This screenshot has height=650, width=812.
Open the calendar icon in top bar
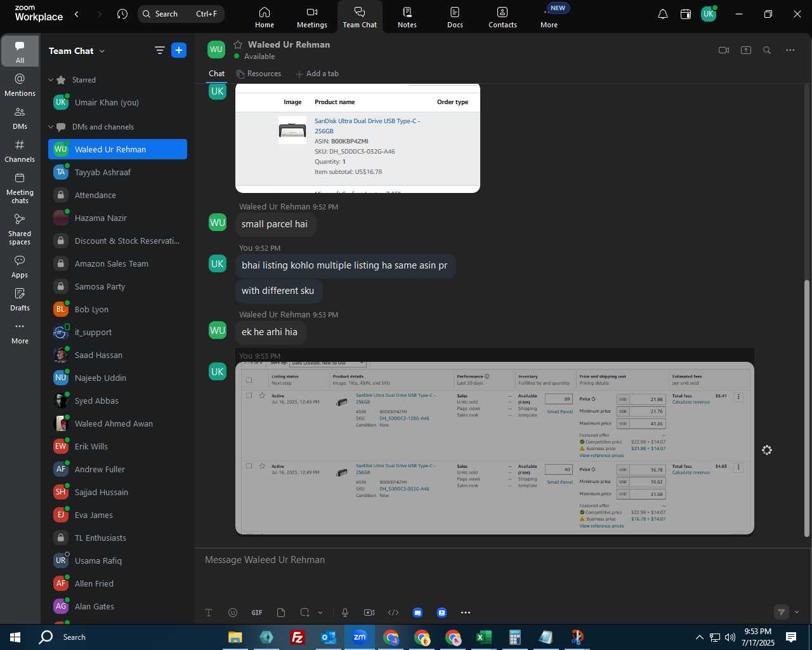[686, 14]
